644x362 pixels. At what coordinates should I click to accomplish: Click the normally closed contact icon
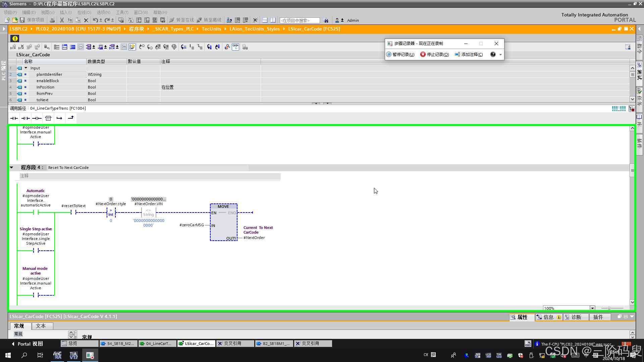point(25,118)
